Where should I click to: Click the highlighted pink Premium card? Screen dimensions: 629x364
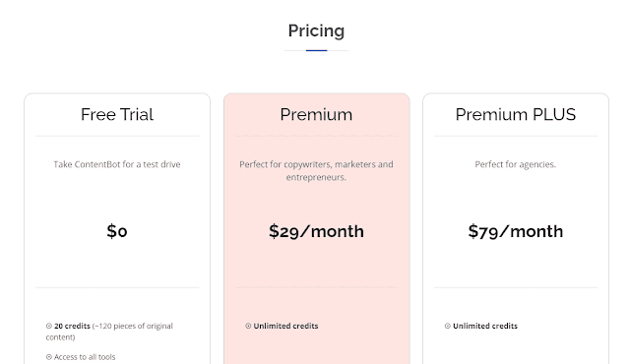[x=317, y=228]
